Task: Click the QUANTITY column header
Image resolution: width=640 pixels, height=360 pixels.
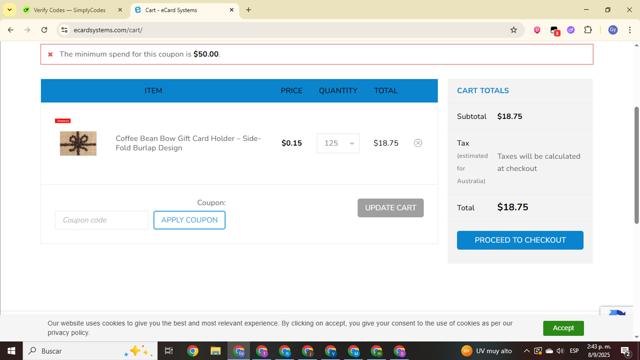Action: pyautogui.click(x=338, y=91)
